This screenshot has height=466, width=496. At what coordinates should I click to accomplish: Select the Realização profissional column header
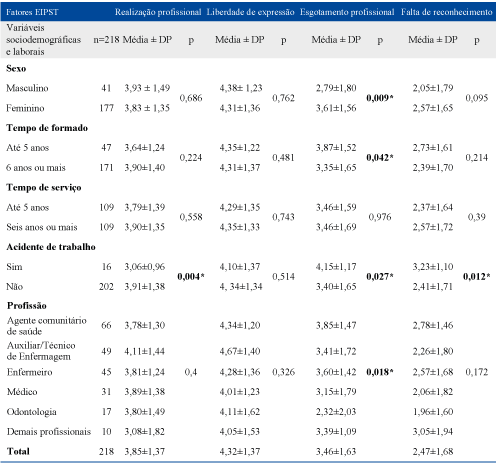click(x=158, y=12)
